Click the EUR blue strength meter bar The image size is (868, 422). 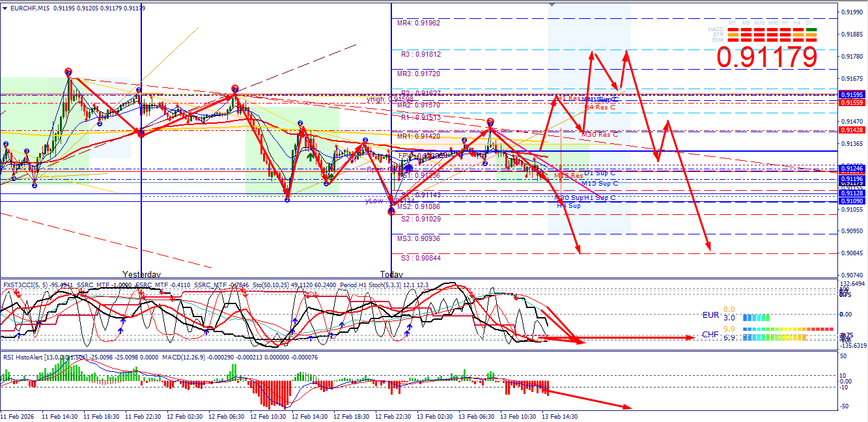point(756,318)
